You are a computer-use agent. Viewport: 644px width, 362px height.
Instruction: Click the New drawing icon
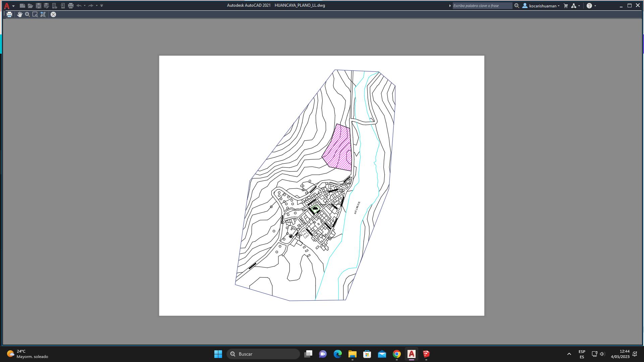pyautogui.click(x=22, y=6)
